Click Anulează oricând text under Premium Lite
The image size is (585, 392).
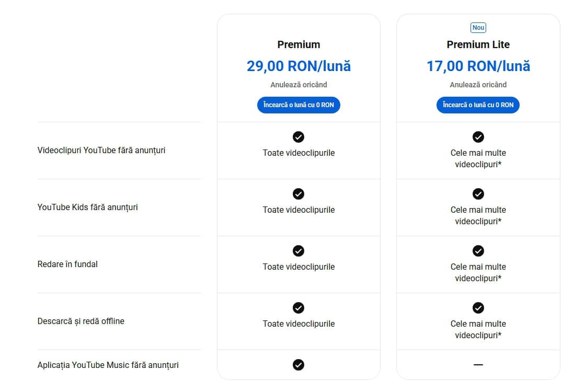pos(478,85)
